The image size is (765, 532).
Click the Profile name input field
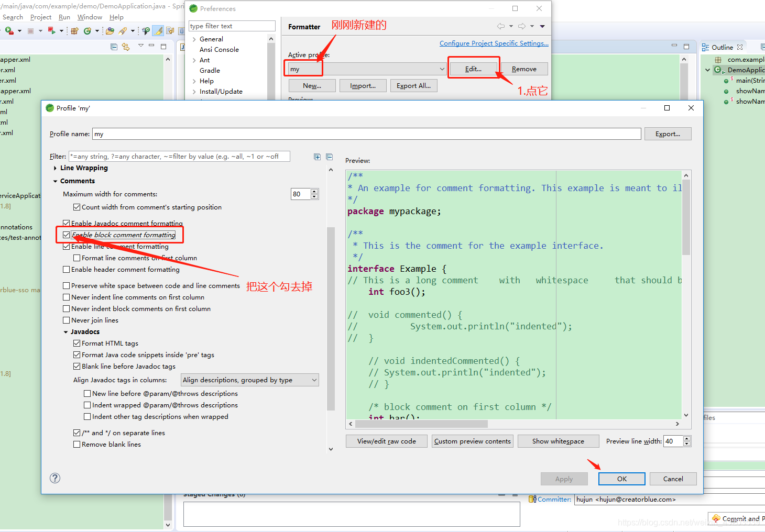367,134
